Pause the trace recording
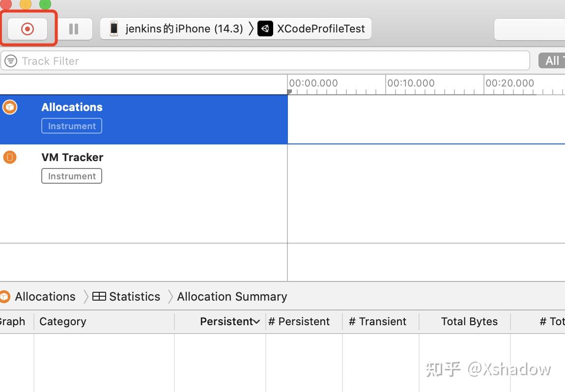This screenshot has height=392, width=565. 74,28
